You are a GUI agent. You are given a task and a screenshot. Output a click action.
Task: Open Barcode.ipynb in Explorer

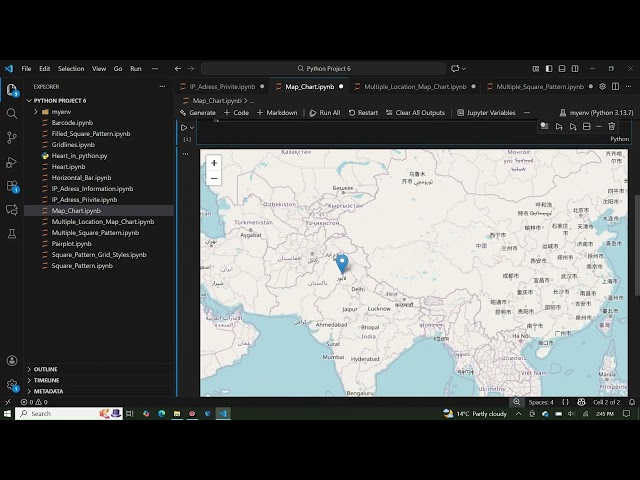[99, 122]
